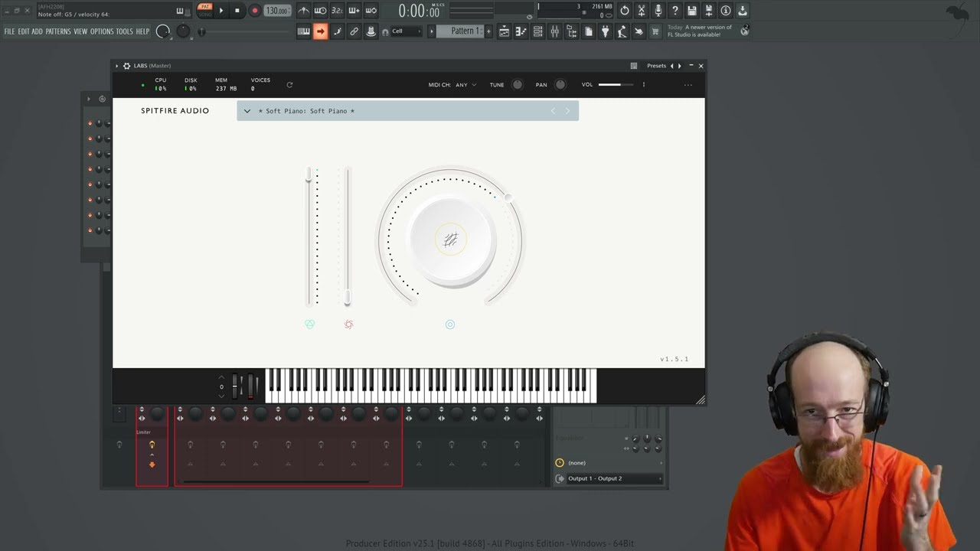Toggle the orange auto-scroll arrow button
The width and height of the screenshot is (980, 551).
click(320, 31)
